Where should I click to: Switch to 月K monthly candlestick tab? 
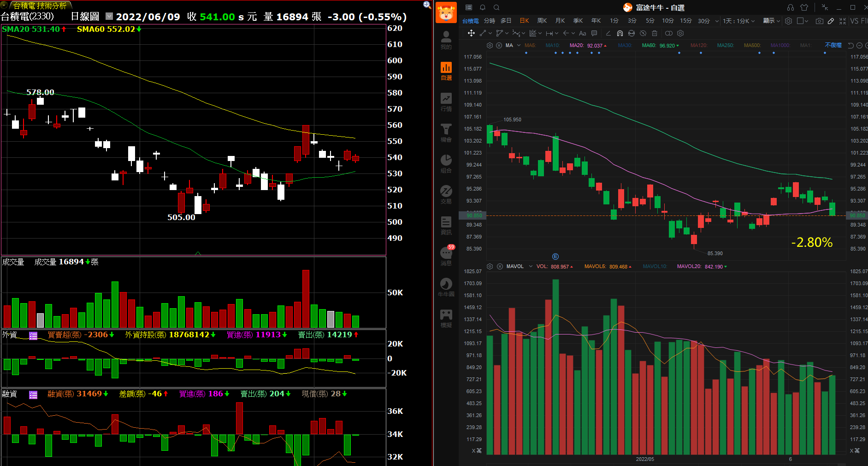tap(560, 21)
